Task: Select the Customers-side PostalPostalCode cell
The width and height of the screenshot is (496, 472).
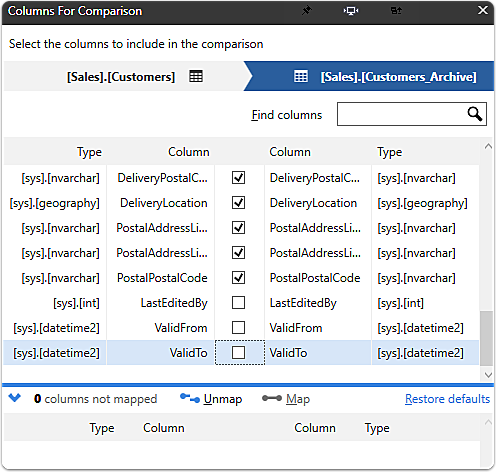Action: pyautogui.click(x=160, y=278)
